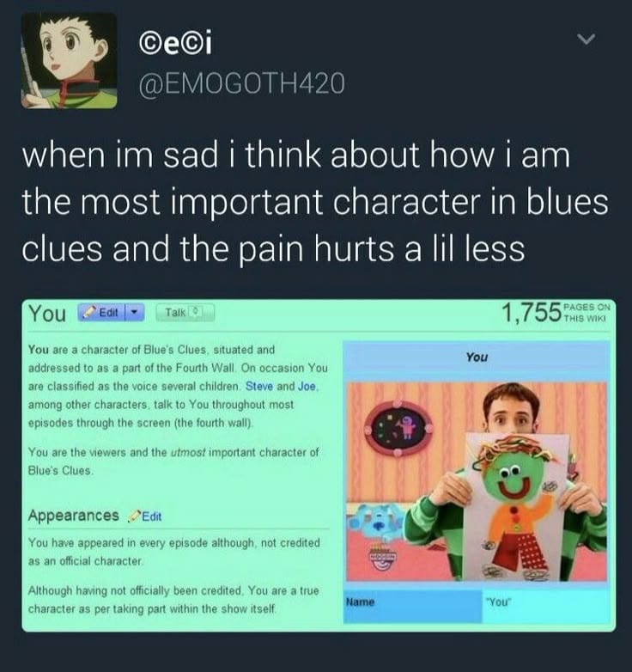
Task: Follow the Steve link in article
Action: point(259,386)
